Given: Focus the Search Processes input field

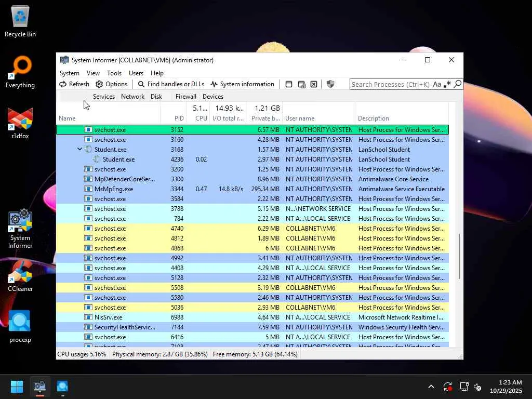Looking at the screenshot, I should pos(391,84).
